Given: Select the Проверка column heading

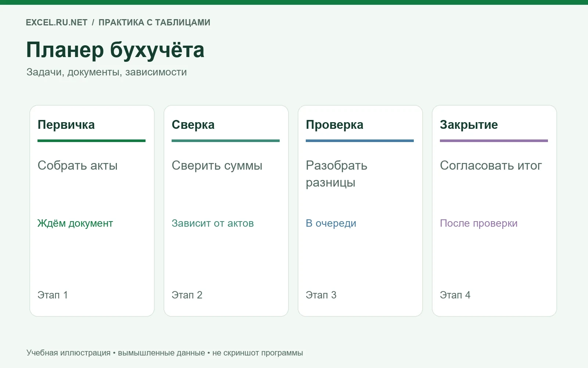Looking at the screenshot, I should pyautogui.click(x=334, y=125).
